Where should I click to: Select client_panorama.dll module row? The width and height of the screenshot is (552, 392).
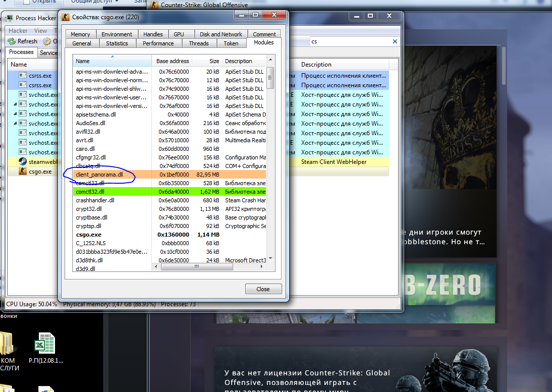(x=170, y=175)
